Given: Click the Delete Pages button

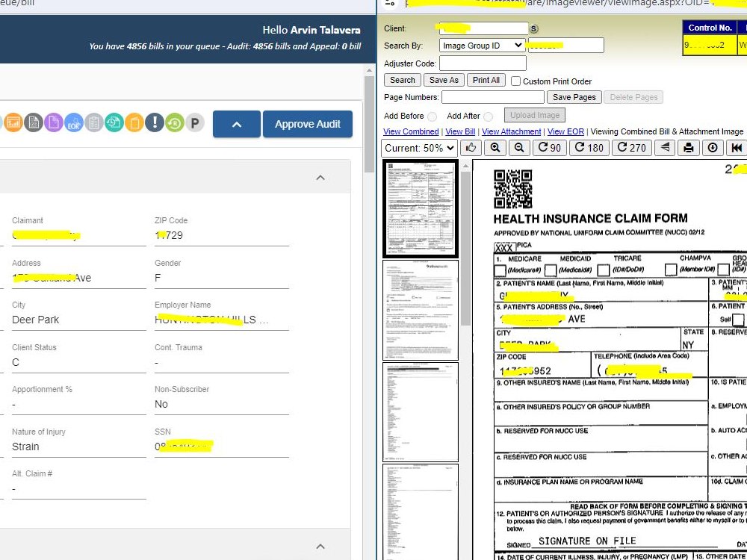Looking at the screenshot, I should (633, 97).
